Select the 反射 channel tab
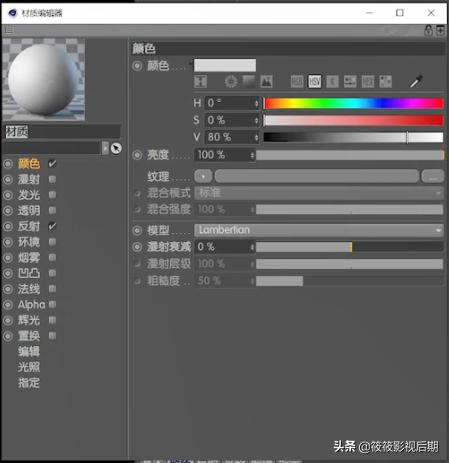The width and height of the screenshot is (449, 463). (29, 226)
